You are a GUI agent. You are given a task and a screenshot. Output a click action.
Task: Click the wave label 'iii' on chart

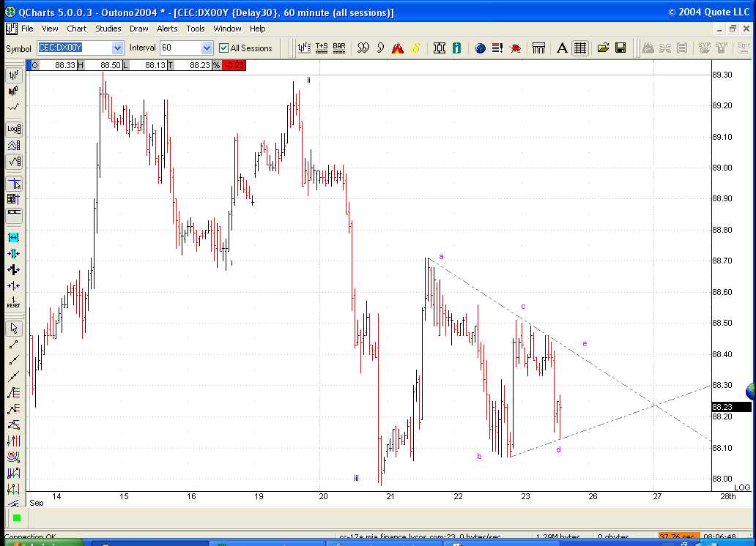pos(356,478)
